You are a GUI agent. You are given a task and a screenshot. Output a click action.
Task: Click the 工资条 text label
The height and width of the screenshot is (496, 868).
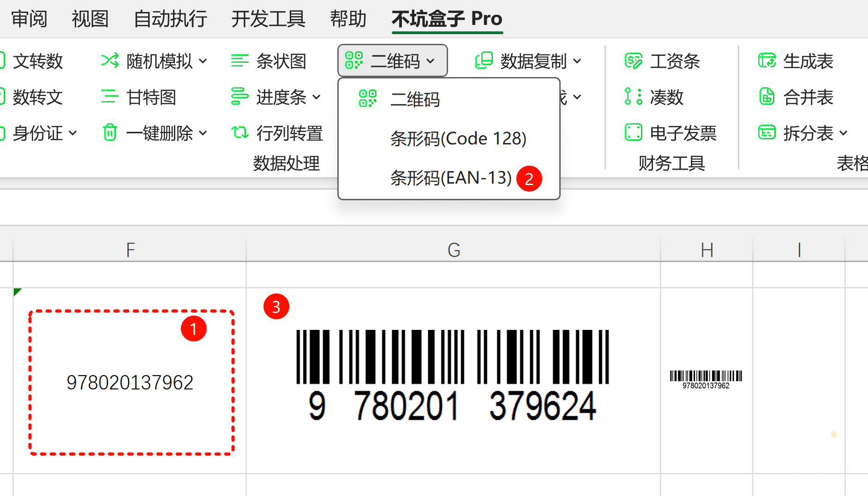[x=675, y=61]
